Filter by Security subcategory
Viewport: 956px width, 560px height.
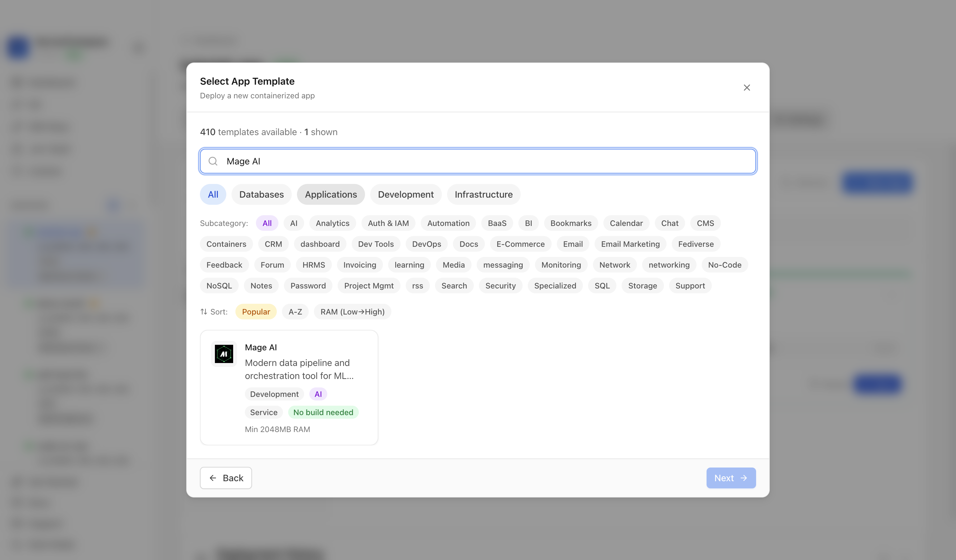point(500,286)
